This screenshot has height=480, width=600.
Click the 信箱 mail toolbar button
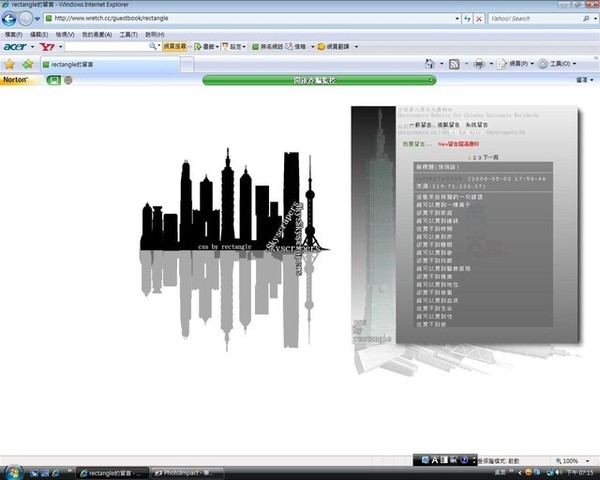click(296, 47)
